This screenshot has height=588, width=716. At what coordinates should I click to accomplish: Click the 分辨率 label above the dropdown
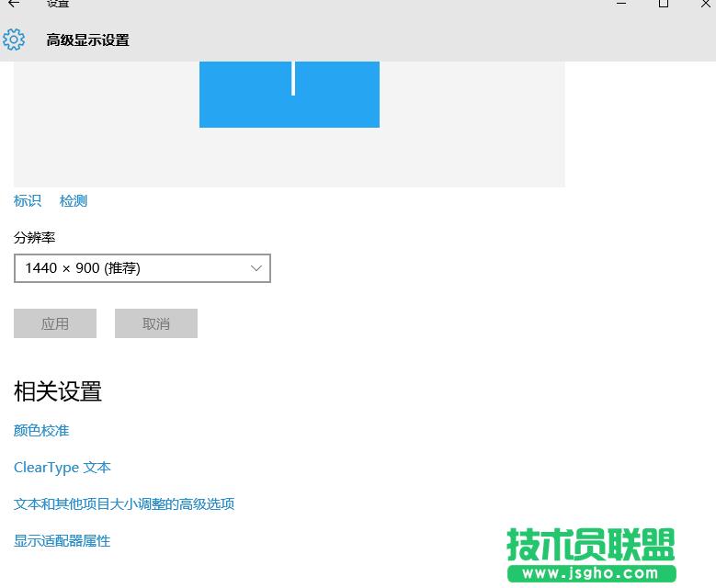(x=35, y=238)
